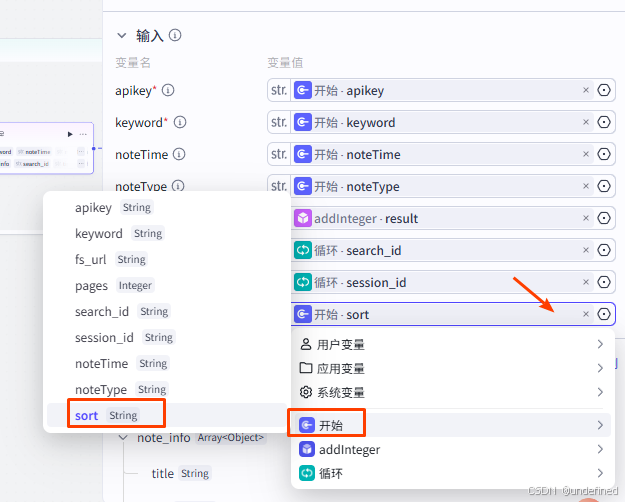Clear the 循环 - search_id value
Viewport: 625px width, 502px height.
586,250
